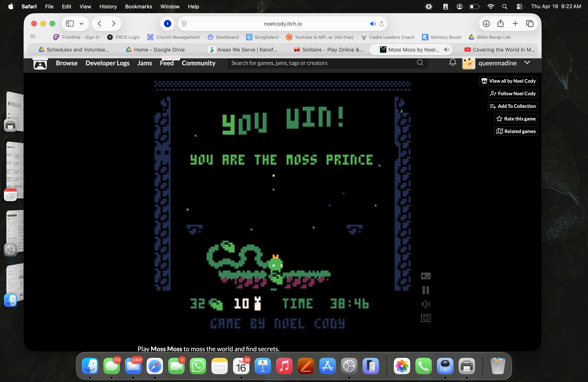Click Rate this game button
Image resolution: width=588 pixels, height=382 pixels.
[x=516, y=119]
